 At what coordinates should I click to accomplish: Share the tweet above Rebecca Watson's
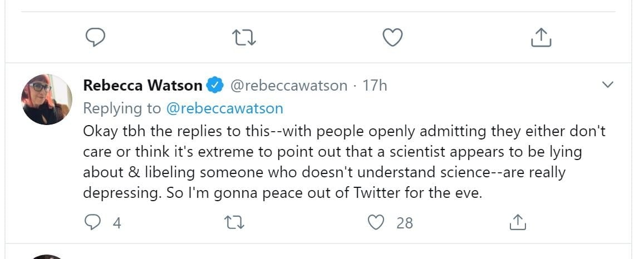540,37
